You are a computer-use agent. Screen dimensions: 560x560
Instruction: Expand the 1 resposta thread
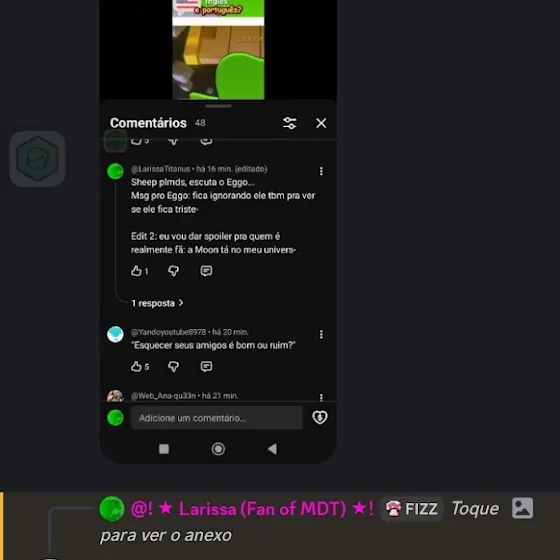tap(157, 303)
